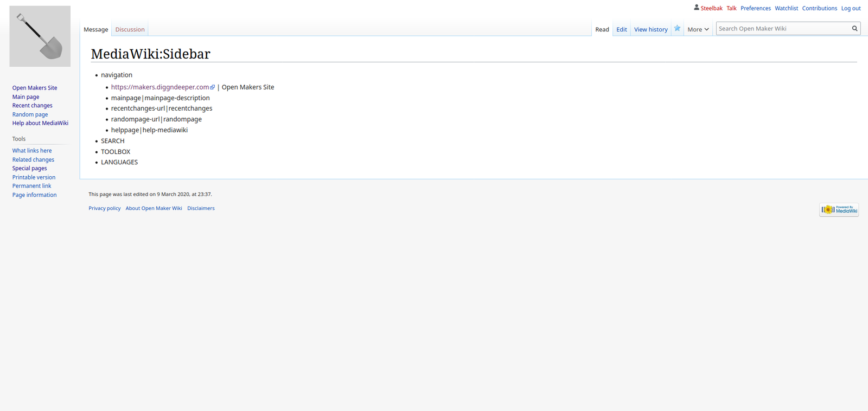868x411 pixels.
Task: Switch to the Message tab
Action: tap(96, 29)
